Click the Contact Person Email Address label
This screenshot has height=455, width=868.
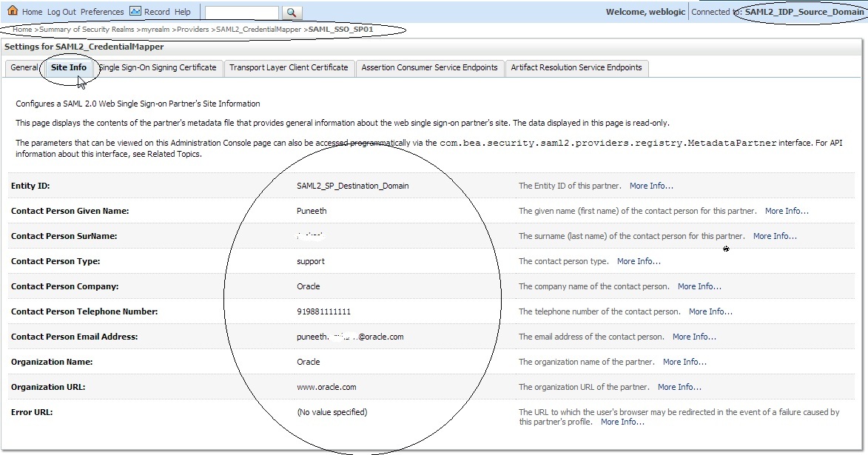(74, 337)
